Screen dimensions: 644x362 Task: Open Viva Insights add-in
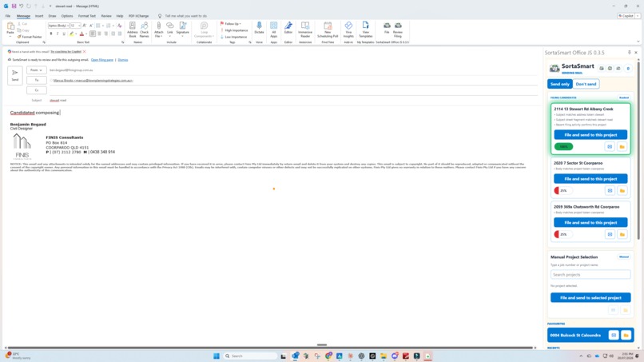point(348,30)
